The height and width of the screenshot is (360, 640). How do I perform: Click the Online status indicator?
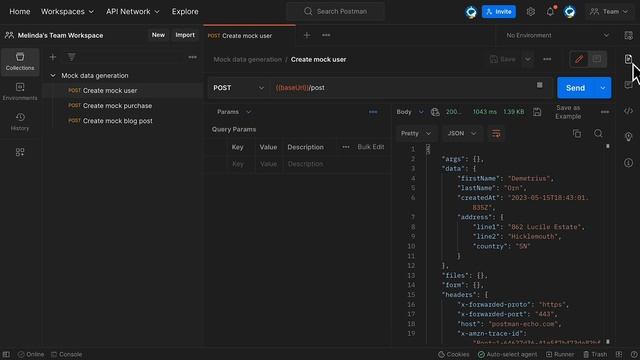[x=31, y=354]
